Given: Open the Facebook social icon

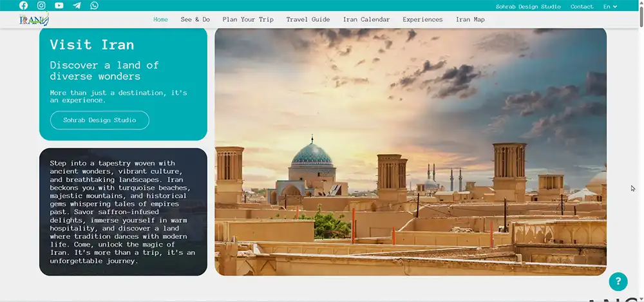Looking at the screenshot, I should point(24,6).
